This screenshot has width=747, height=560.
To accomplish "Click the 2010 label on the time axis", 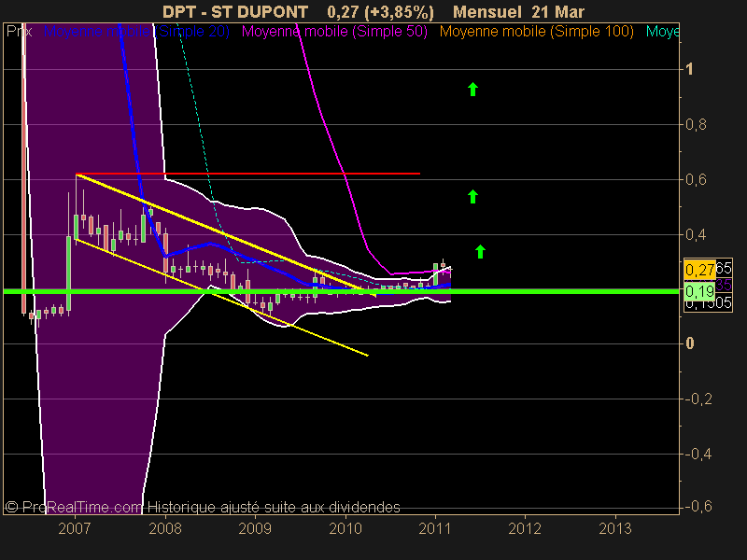I will [345, 528].
